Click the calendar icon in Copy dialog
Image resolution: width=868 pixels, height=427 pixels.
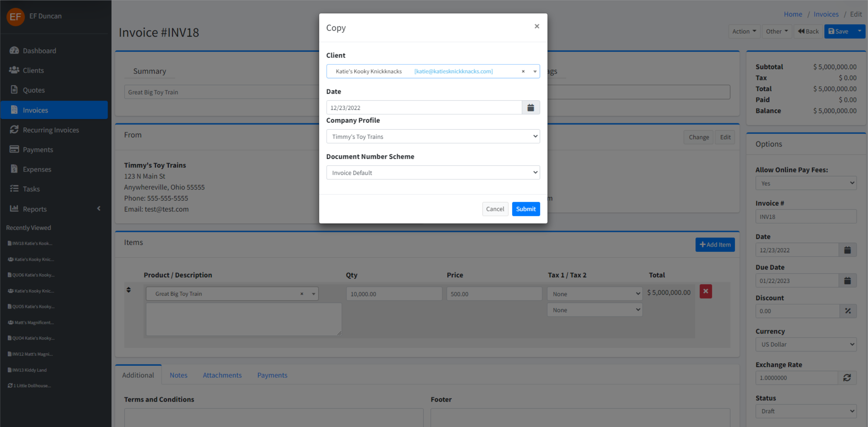click(x=530, y=107)
